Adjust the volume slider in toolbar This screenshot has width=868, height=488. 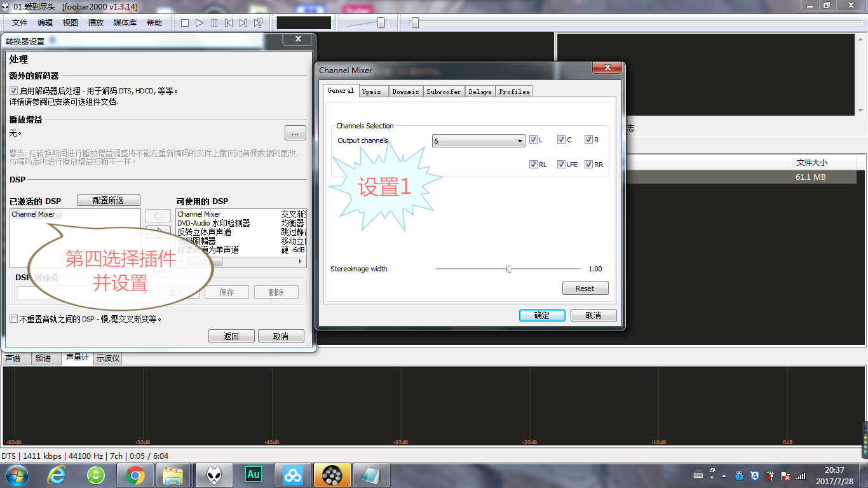coord(381,23)
